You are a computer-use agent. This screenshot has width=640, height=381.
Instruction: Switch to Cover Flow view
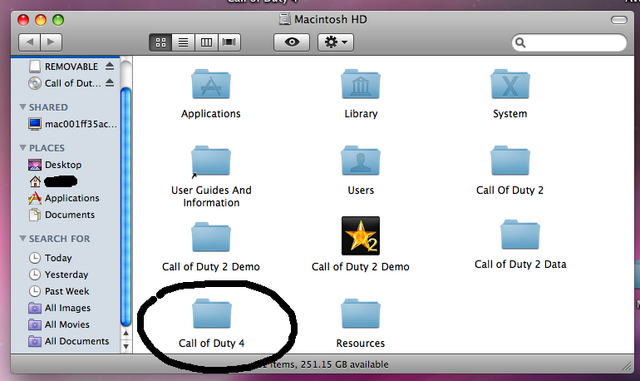(x=229, y=42)
